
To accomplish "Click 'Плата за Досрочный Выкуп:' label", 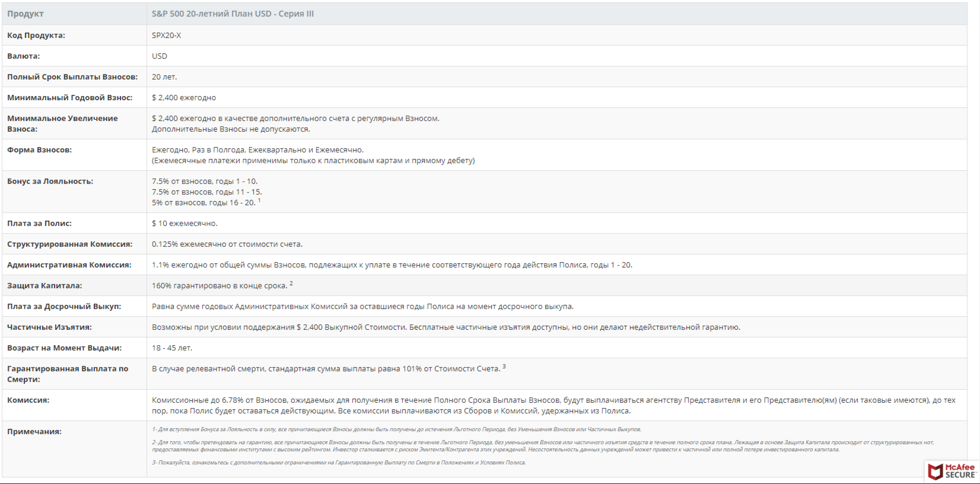I will point(64,306).
